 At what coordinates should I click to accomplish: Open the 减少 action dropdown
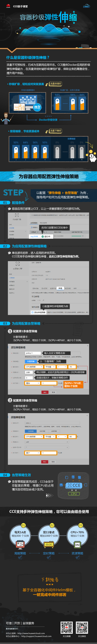click(x=33, y=453)
